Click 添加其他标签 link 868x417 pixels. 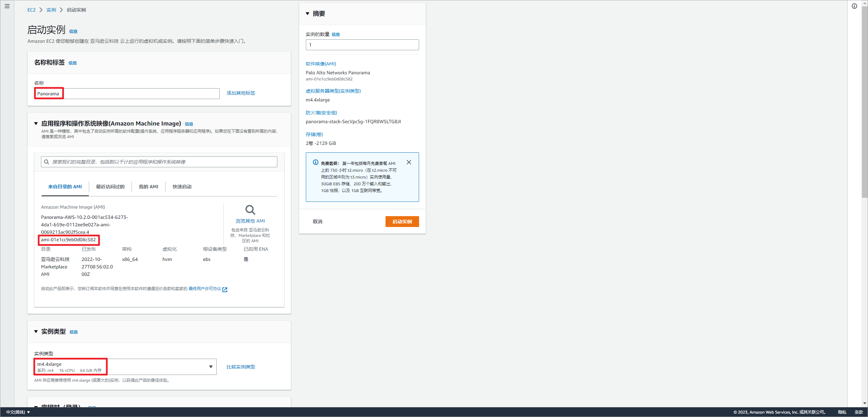tap(241, 93)
